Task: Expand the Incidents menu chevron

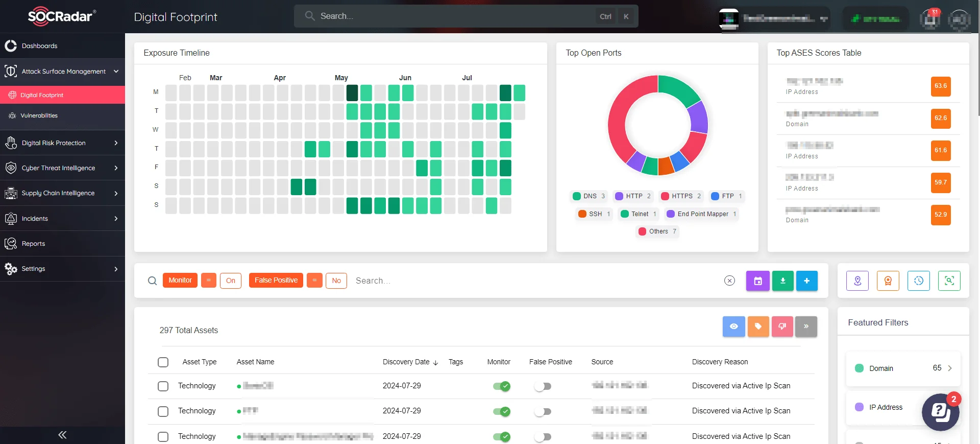Action: click(116, 219)
